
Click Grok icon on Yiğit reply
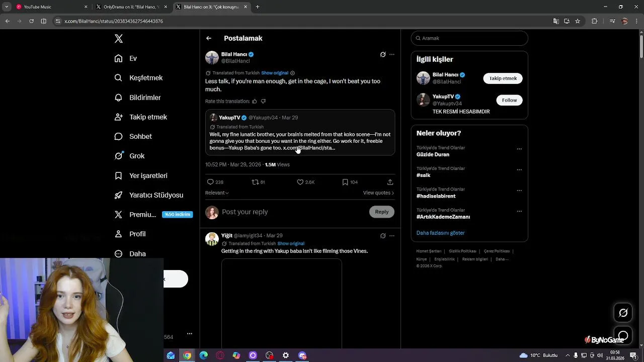click(x=383, y=235)
